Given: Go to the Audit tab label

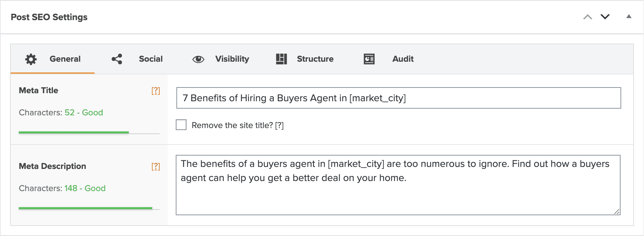Looking at the screenshot, I should [x=403, y=59].
